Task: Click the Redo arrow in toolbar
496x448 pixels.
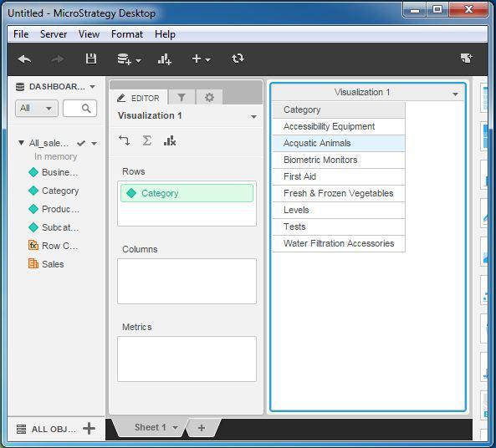Action: pos(57,59)
